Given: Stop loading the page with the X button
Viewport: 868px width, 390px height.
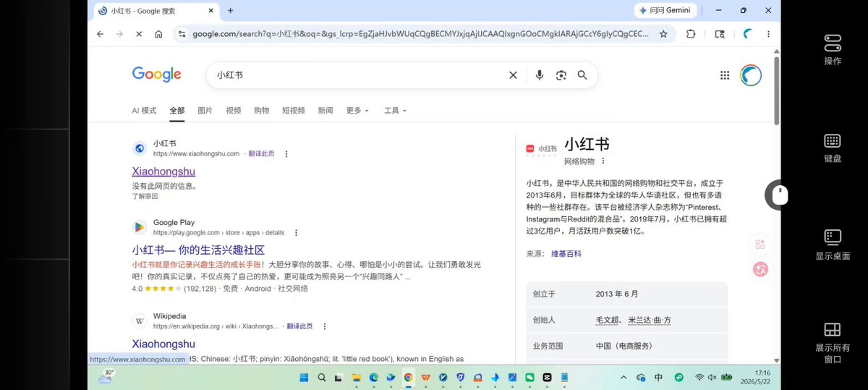Looking at the screenshot, I should (x=139, y=34).
